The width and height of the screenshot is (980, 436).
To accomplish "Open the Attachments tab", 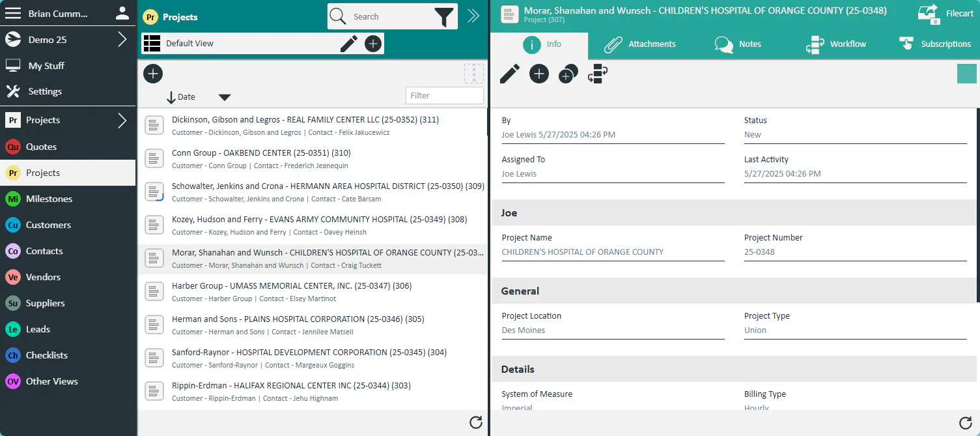I will (x=640, y=44).
